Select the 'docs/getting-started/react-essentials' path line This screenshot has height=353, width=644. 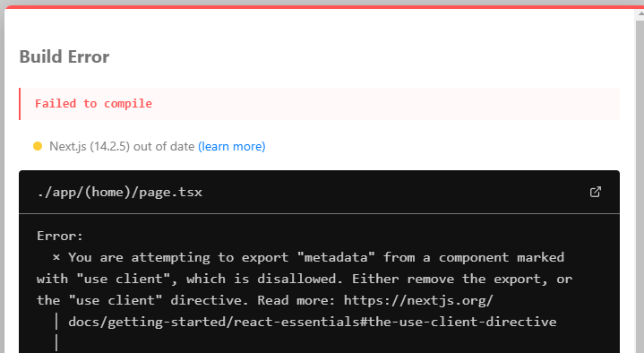click(x=312, y=322)
